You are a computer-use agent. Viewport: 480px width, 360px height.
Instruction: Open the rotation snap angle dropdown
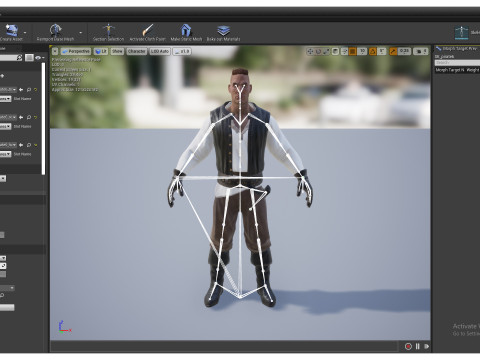[382, 51]
